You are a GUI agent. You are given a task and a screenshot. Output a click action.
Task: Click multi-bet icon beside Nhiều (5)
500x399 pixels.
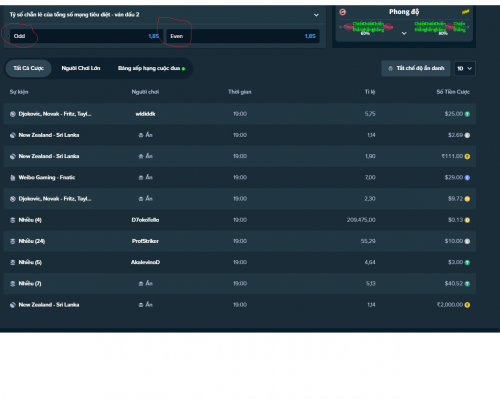[13, 262]
